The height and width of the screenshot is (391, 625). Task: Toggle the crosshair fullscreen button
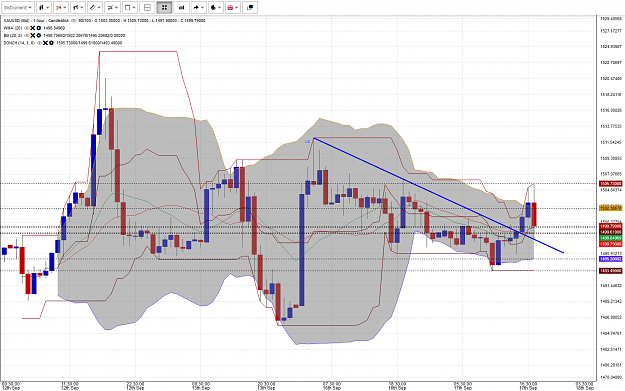click(x=164, y=8)
